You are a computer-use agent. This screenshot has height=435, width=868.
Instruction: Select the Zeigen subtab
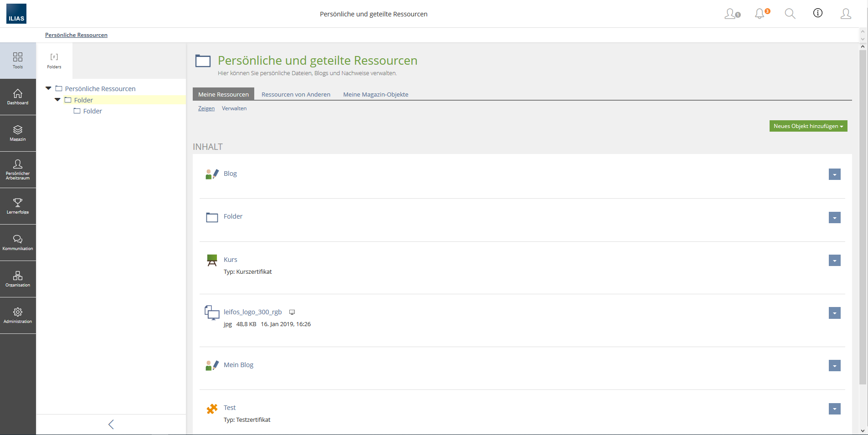206,108
